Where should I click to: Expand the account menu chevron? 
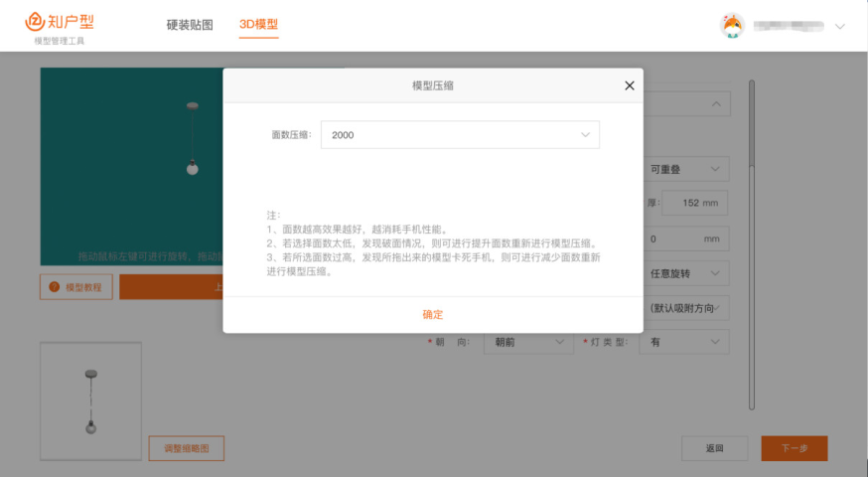point(840,27)
